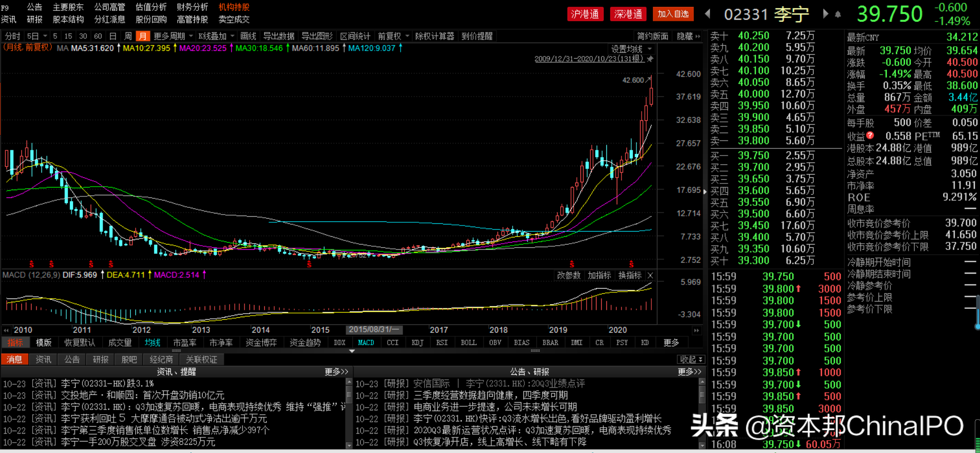Image resolution: width=980 pixels, height=453 pixels.
Task: Open report 三季度经营数据趋向健康，四季度可期
Action: pyautogui.click(x=491, y=395)
